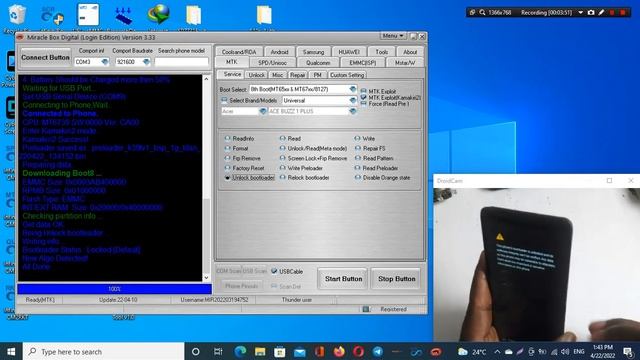Click the Miracle Box red taskbar icon
Viewport: 640px width, 360px height.
point(436,351)
